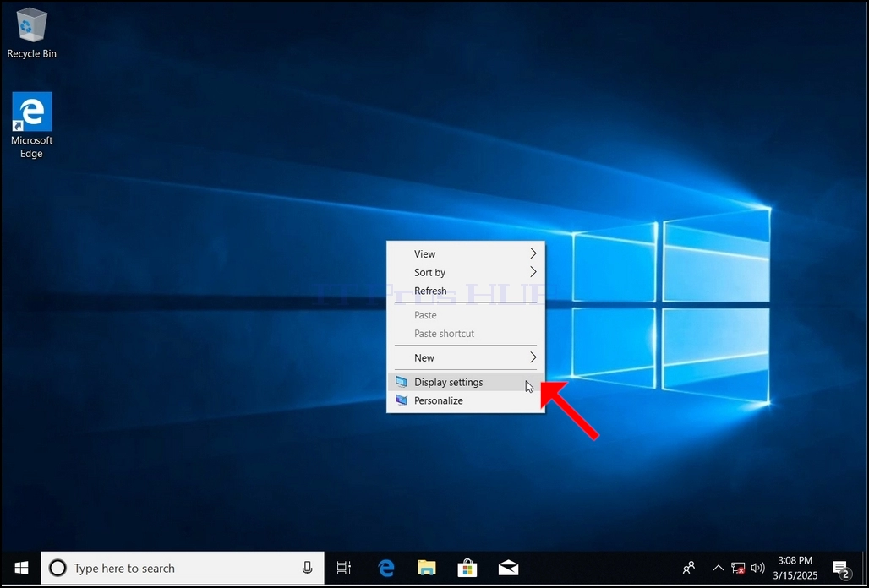Open the volume speaker tray icon
The image size is (869, 588).
pos(757,568)
